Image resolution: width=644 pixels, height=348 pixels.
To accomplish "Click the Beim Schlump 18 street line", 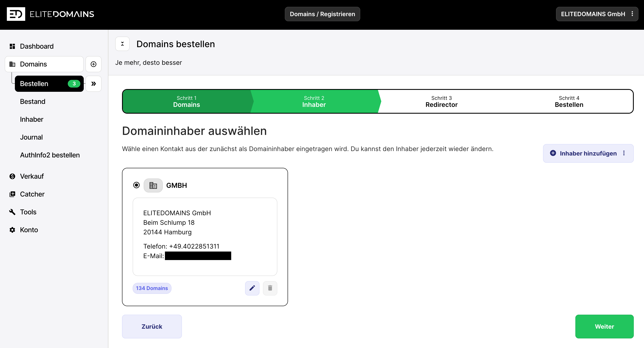I will pyautogui.click(x=169, y=222).
